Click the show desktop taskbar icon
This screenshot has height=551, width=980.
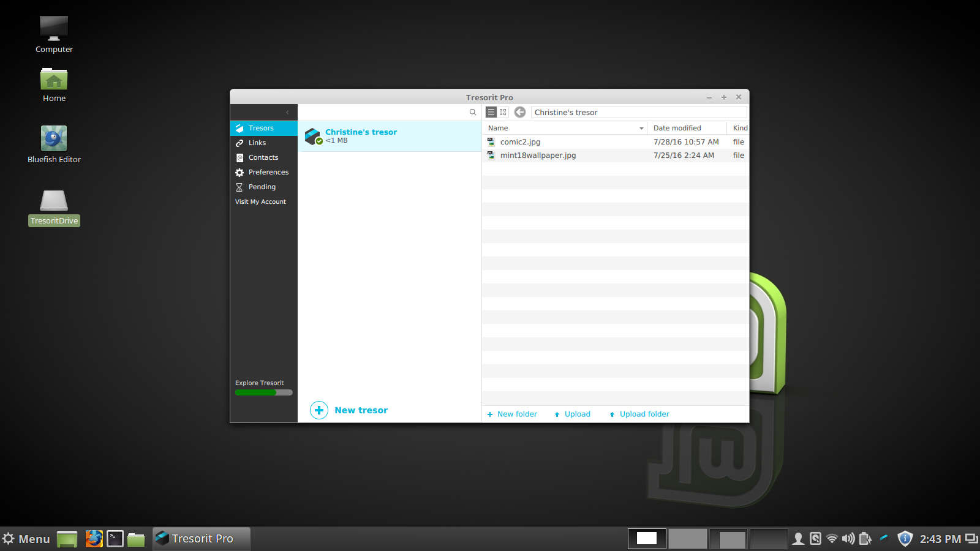pos(67,539)
